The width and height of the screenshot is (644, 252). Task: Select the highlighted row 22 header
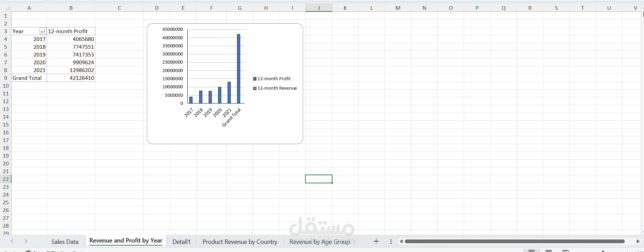(x=6, y=179)
